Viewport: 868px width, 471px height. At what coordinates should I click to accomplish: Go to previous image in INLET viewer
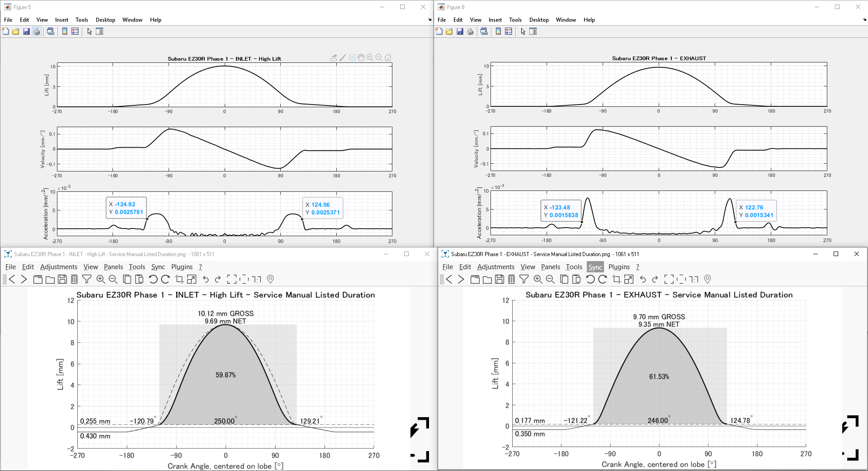click(12, 279)
